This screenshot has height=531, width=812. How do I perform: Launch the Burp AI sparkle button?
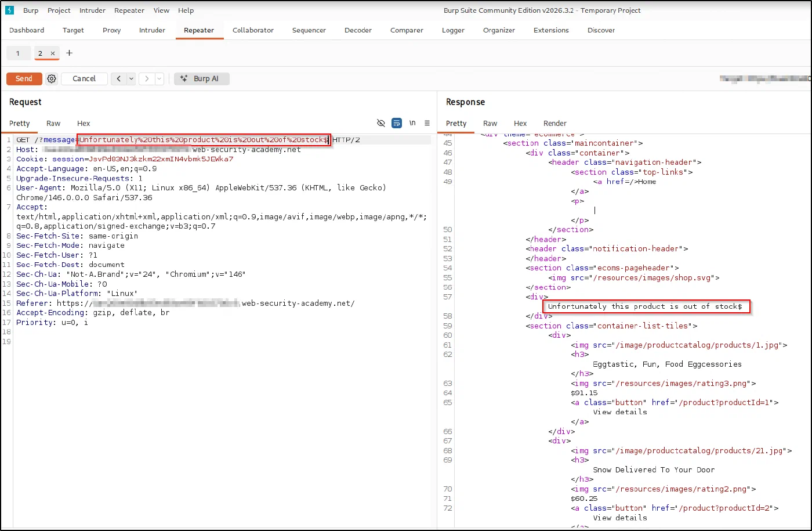coord(202,79)
